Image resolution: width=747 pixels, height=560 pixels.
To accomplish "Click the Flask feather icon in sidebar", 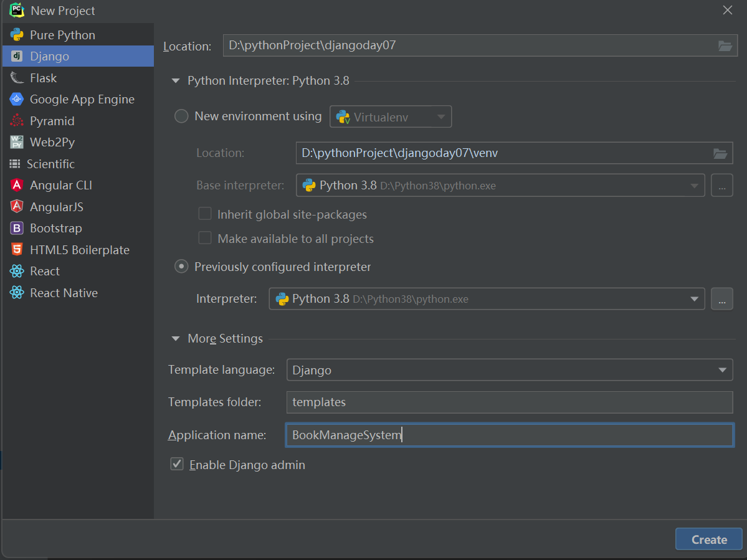I will coord(17,78).
